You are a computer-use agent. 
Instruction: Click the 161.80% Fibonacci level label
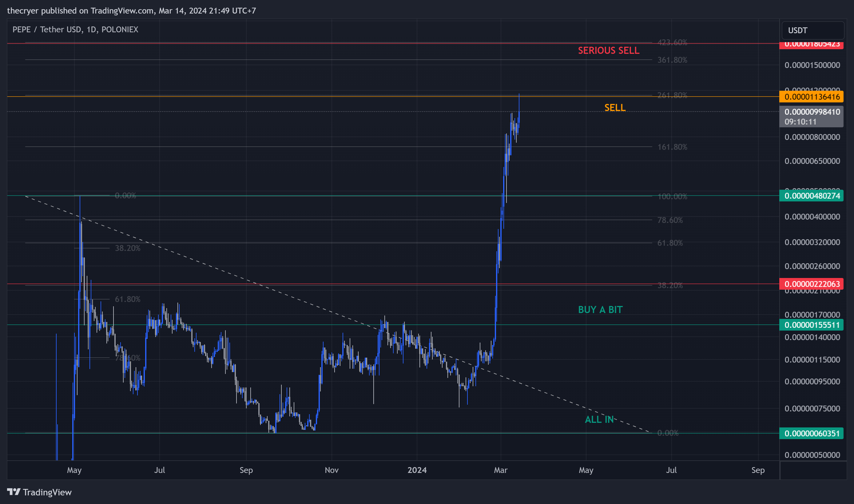(x=672, y=147)
